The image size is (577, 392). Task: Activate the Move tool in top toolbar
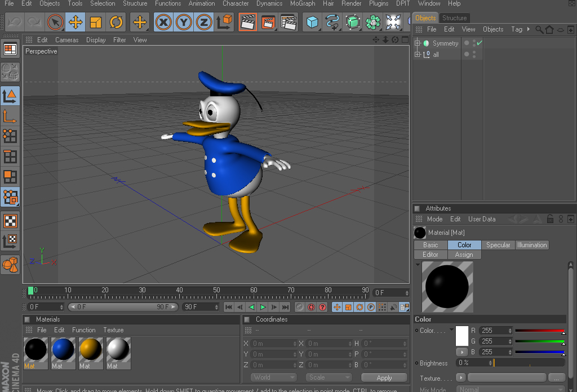[76, 22]
